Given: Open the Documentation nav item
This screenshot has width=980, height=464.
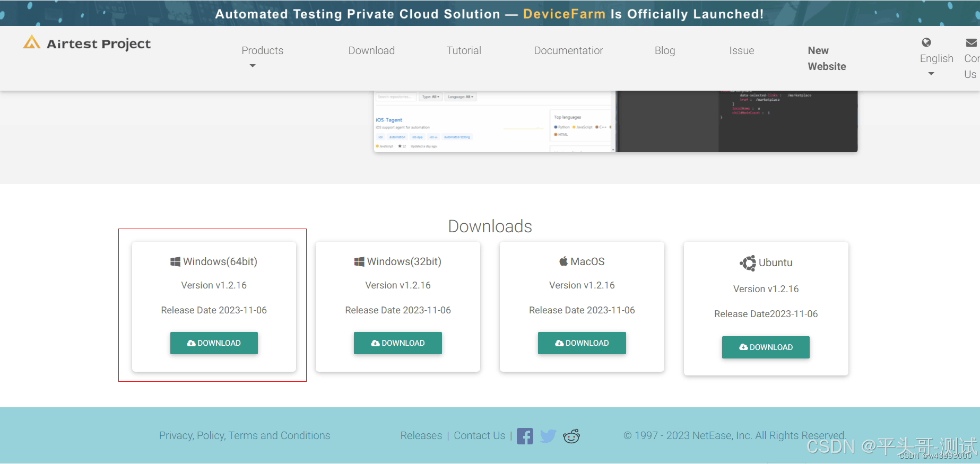Looking at the screenshot, I should [x=568, y=50].
